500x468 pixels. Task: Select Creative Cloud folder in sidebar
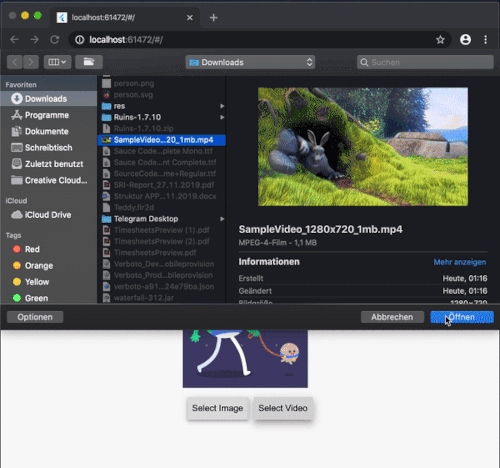coord(49,180)
